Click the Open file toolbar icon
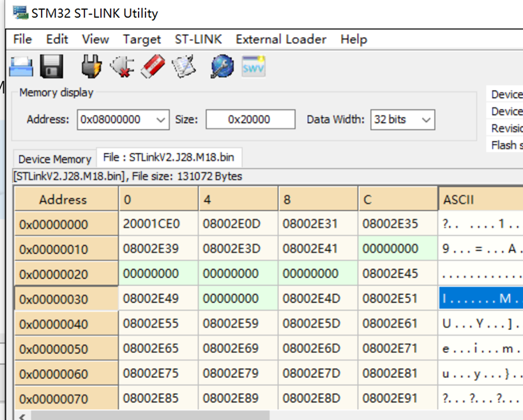523x420 pixels. (21, 66)
